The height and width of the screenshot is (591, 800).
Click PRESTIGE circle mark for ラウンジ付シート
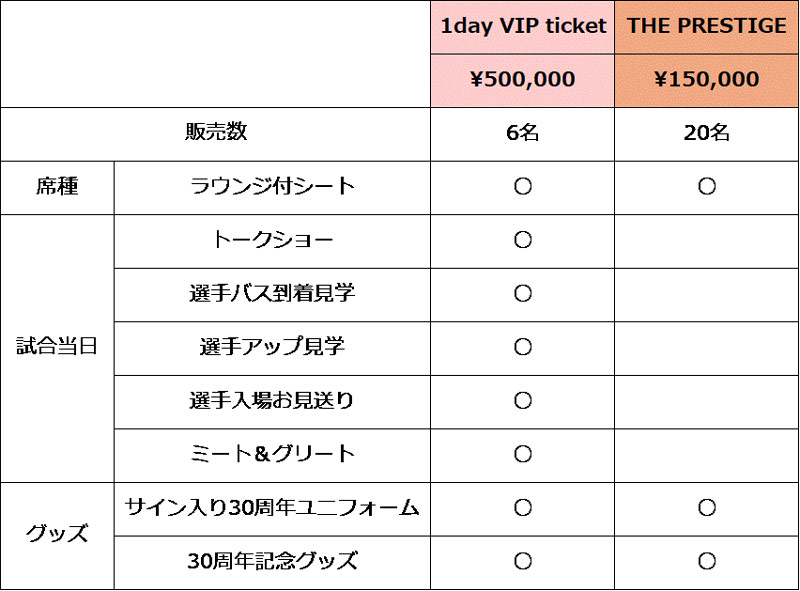(x=707, y=186)
